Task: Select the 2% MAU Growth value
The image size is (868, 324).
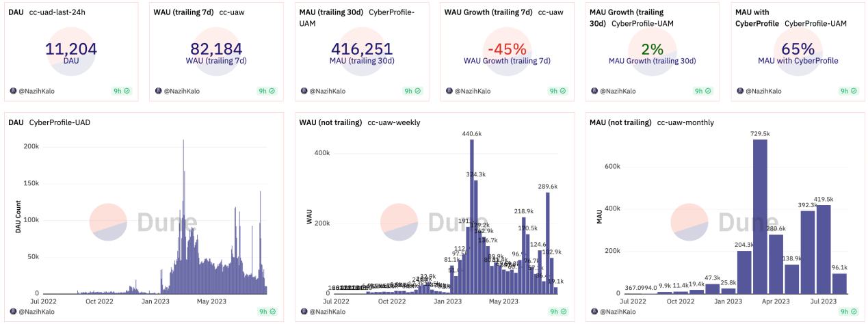Action: pyautogui.click(x=652, y=49)
